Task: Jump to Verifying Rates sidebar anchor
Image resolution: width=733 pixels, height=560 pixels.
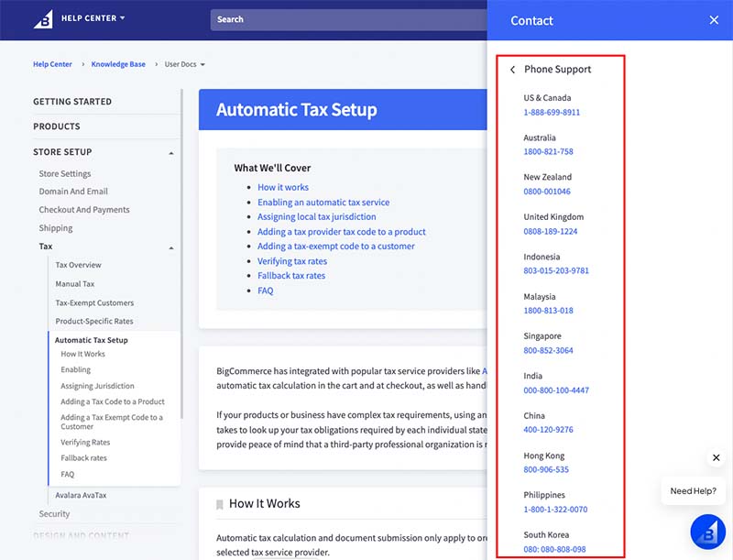Action: pos(85,442)
